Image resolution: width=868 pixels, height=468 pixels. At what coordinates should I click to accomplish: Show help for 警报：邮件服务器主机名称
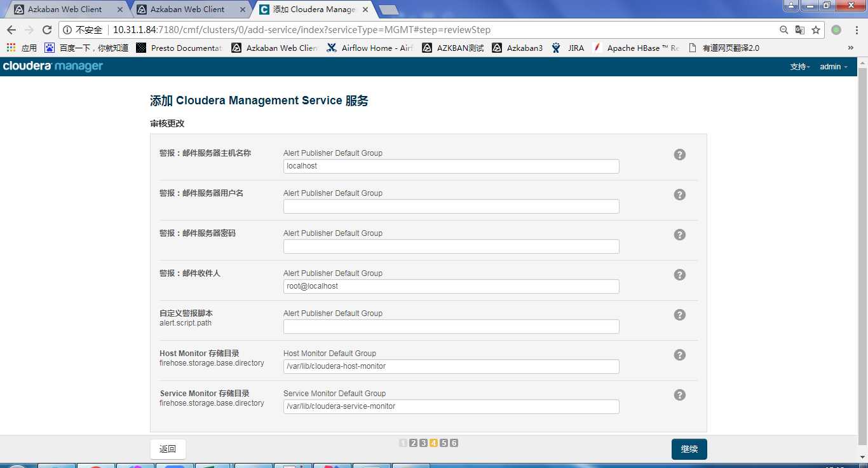(680, 155)
